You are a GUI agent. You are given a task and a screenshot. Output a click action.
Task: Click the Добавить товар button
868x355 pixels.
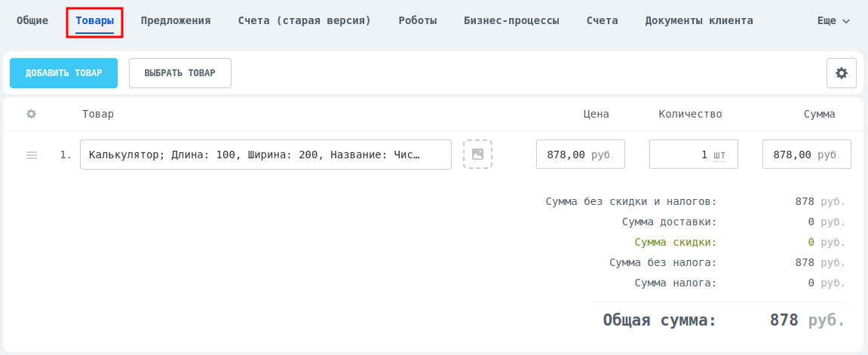[x=63, y=73]
